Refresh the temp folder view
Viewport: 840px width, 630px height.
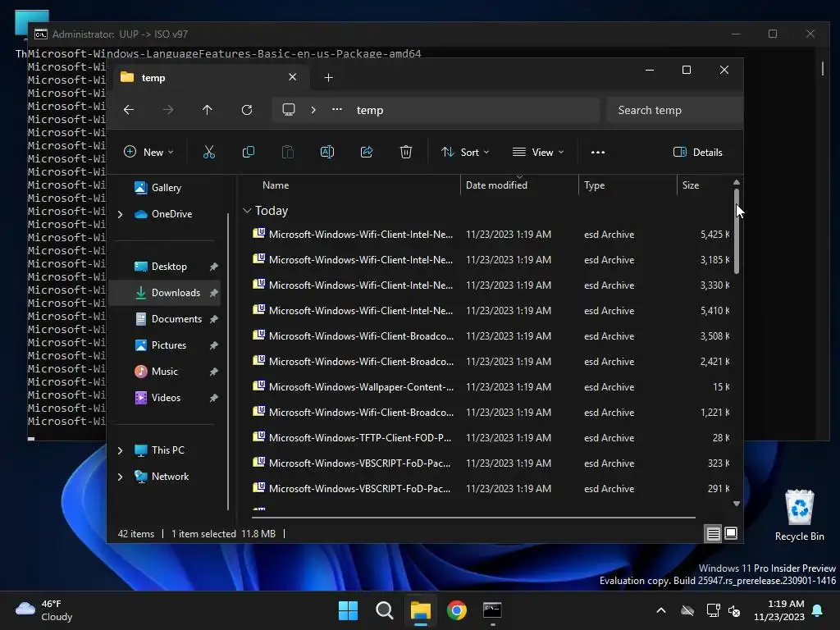click(246, 110)
